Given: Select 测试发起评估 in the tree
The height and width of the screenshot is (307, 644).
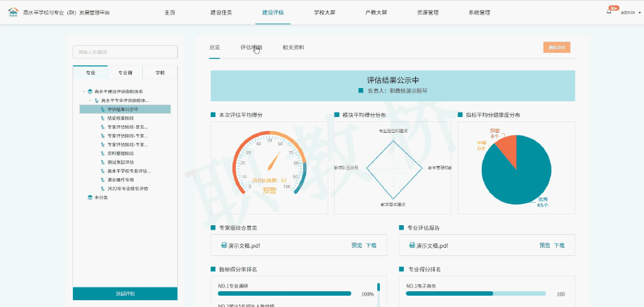Looking at the screenshot, I should point(120,162).
